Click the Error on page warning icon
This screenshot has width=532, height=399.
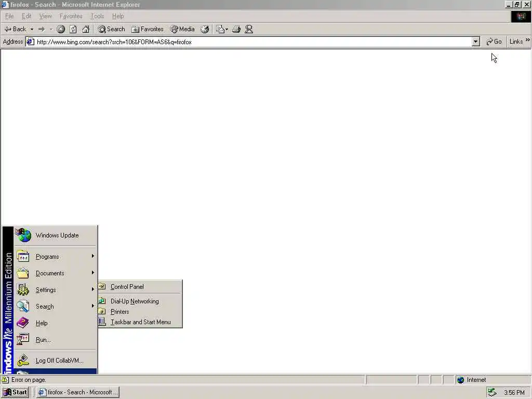tap(5, 380)
